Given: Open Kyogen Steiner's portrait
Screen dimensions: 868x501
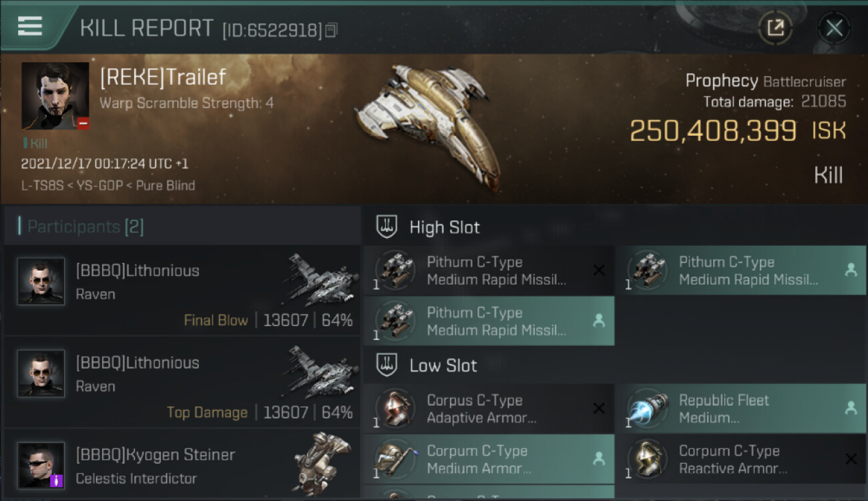Looking at the screenshot, I should (x=41, y=465).
